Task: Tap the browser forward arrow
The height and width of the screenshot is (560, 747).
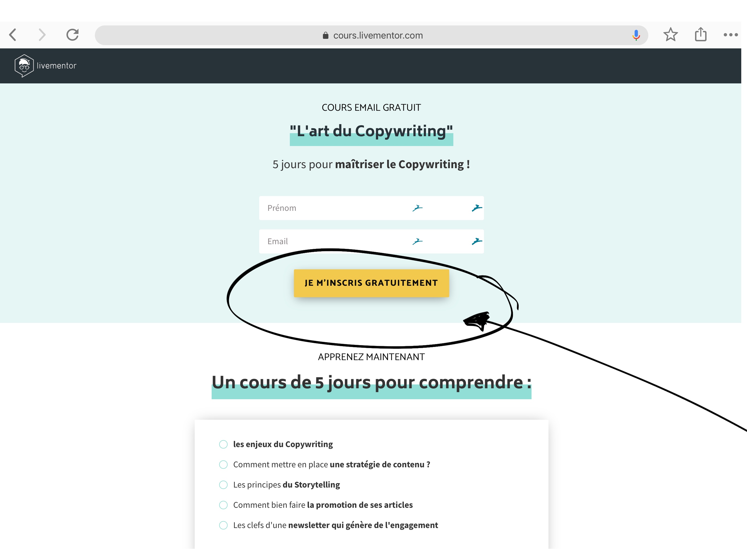Action: pos(42,34)
